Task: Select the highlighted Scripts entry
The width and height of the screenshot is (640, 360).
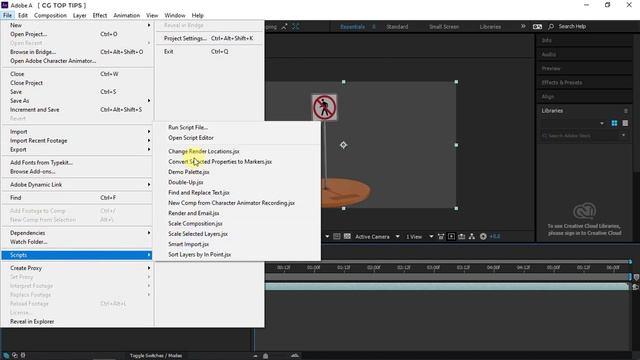Action: [x=77, y=255]
